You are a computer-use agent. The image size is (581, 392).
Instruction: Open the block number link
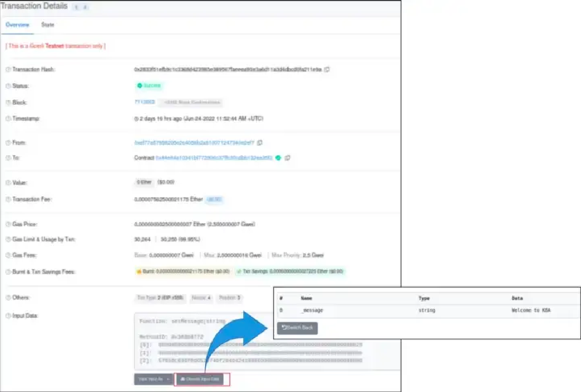tap(145, 102)
